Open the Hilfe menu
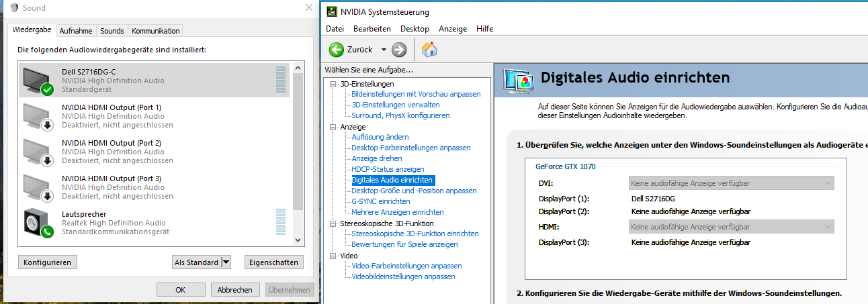This screenshot has width=868, height=304. (484, 29)
